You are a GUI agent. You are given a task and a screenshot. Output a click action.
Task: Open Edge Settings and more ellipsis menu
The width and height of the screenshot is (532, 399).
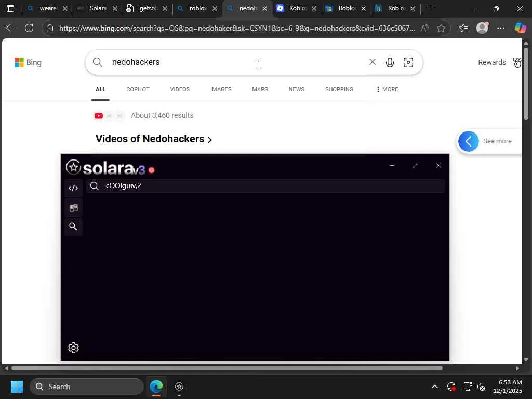point(501,28)
